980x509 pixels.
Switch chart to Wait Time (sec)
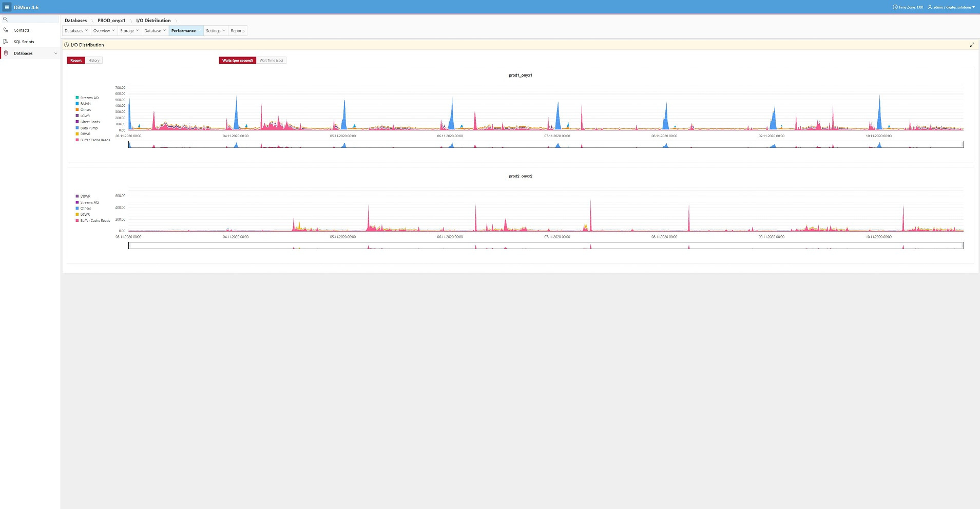(x=271, y=61)
